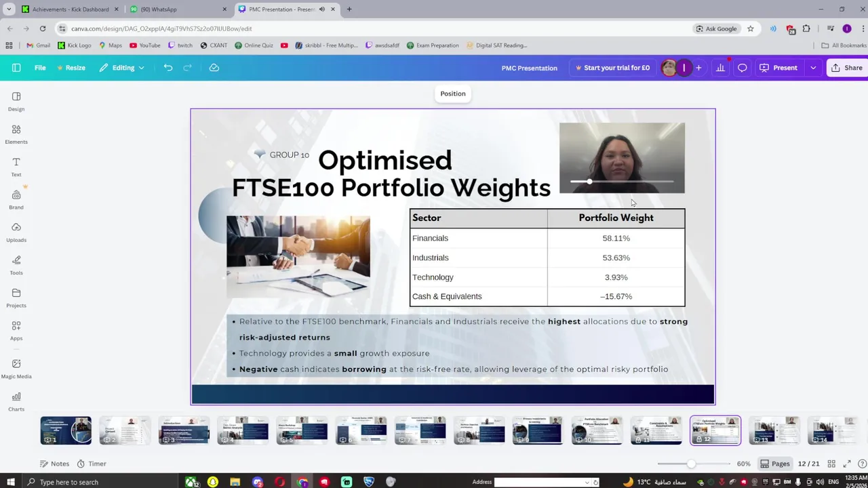Open the Online Quiz bookmark
Screen dimensions: 868x488
[254, 45]
